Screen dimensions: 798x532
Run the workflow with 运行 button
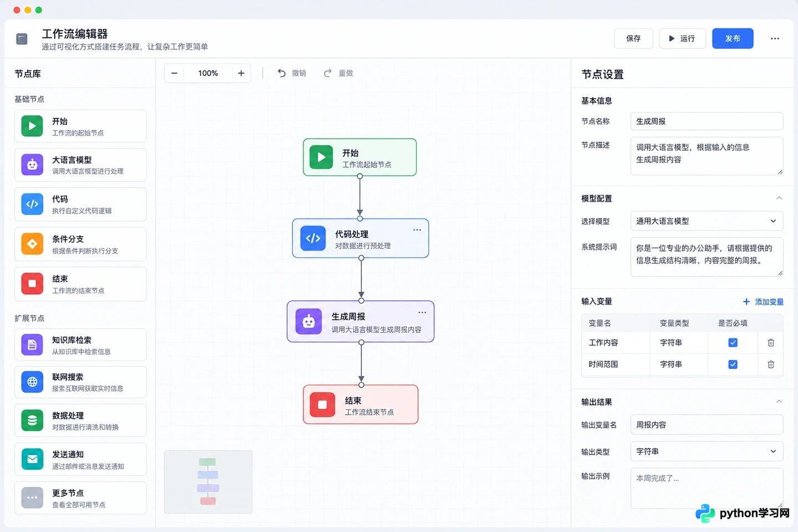[682, 38]
